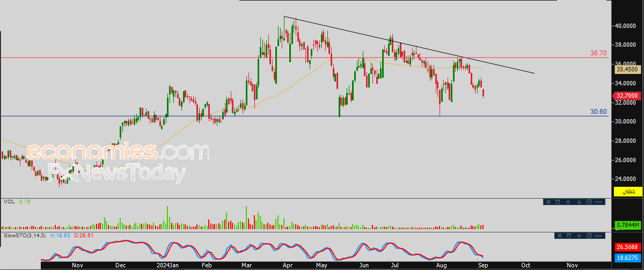Viewport: 644px width, 270px height.
Task: Click the 26.5088 stochastic D tag
Action: click(x=627, y=247)
